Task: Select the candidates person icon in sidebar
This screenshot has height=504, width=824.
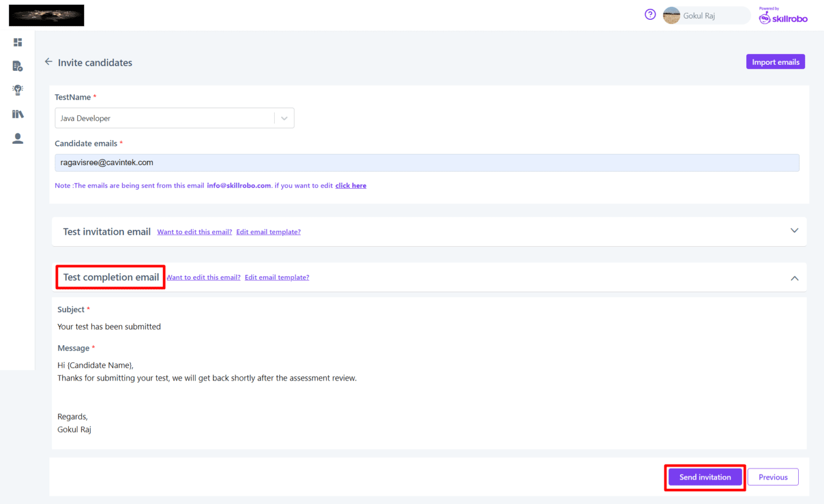Action: pyautogui.click(x=18, y=138)
